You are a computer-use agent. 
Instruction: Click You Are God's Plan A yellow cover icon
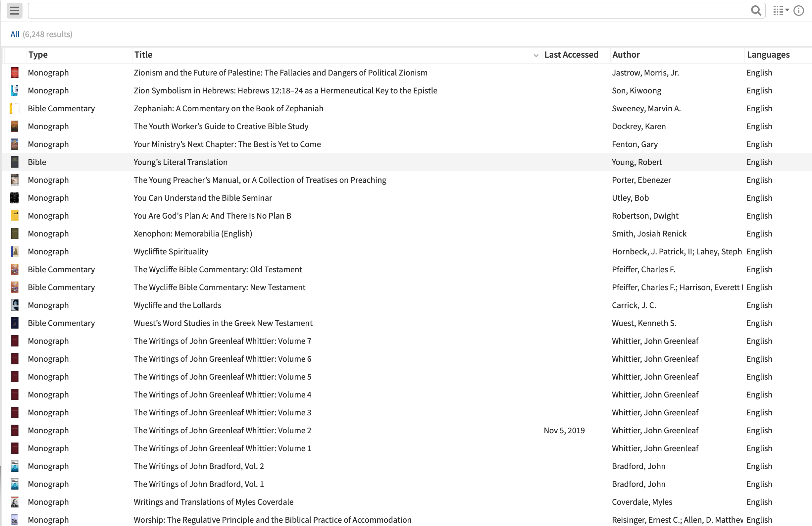(x=15, y=216)
